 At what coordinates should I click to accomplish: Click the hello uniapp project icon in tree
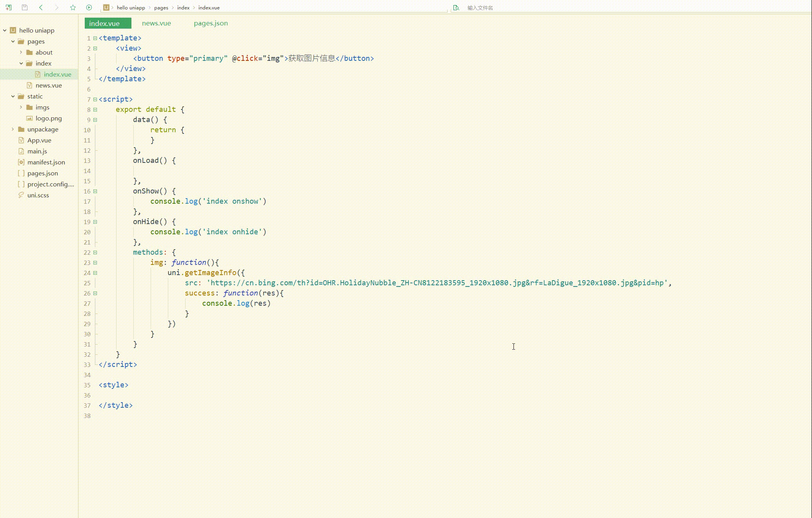click(13, 30)
